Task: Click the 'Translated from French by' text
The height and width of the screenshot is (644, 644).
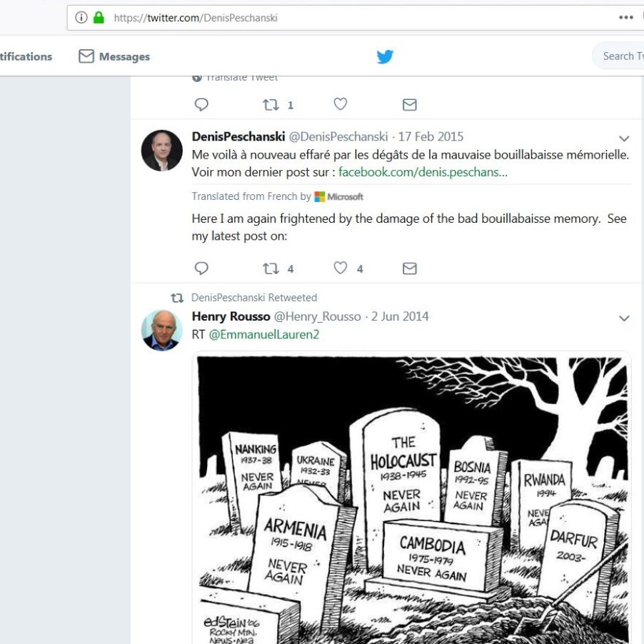Action: (251, 196)
